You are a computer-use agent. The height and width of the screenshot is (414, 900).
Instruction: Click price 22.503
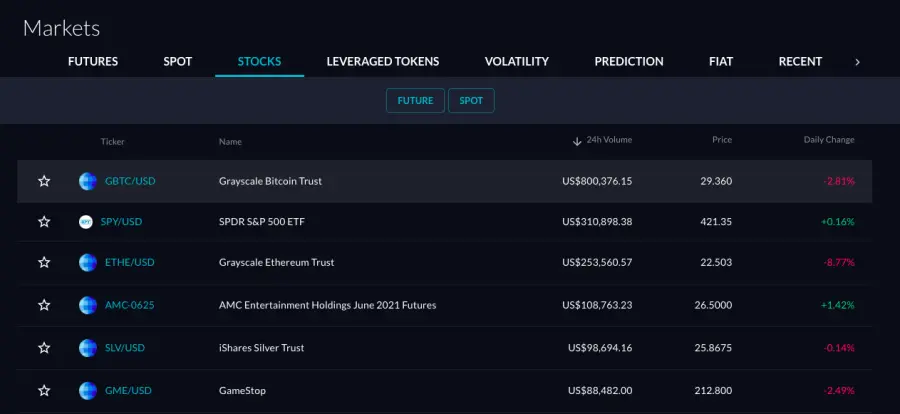click(x=716, y=262)
